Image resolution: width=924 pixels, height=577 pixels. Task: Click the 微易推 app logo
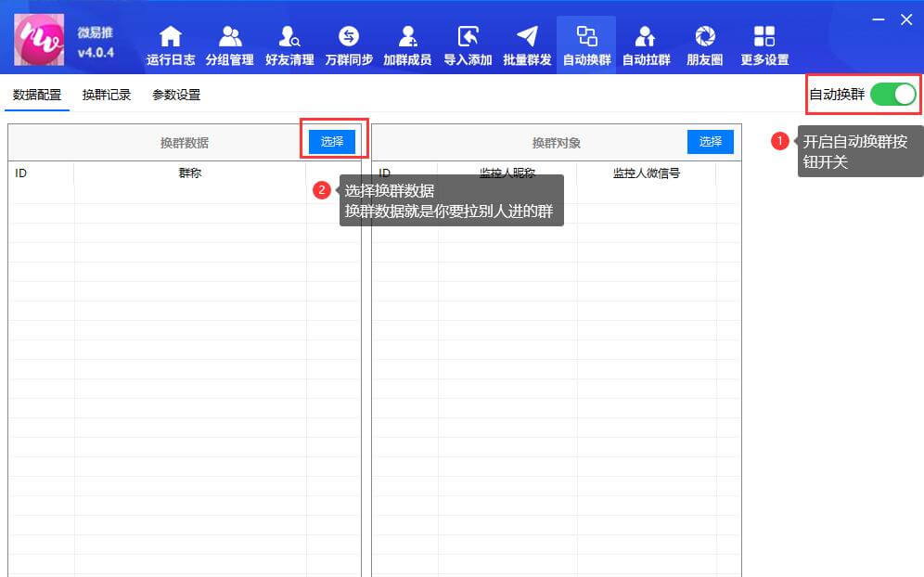[x=37, y=40]
